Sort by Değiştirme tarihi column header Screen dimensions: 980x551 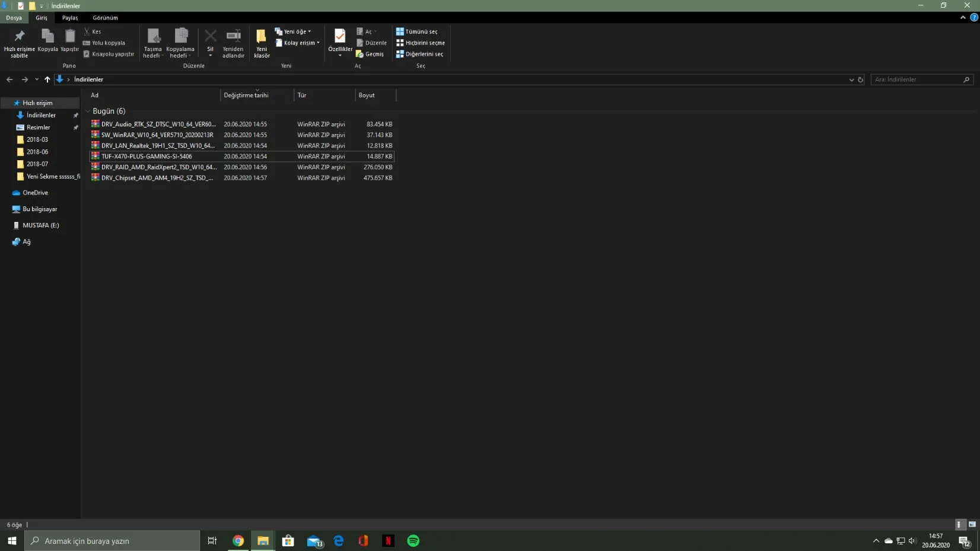click(x=257, y=95)
